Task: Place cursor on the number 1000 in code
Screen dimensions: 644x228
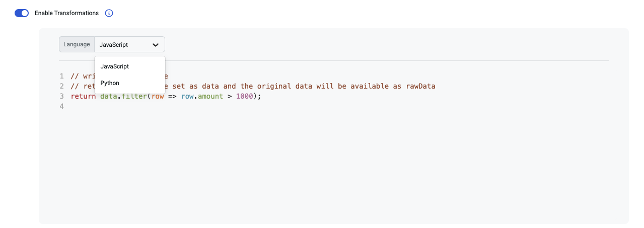Action: pos(244,96)
